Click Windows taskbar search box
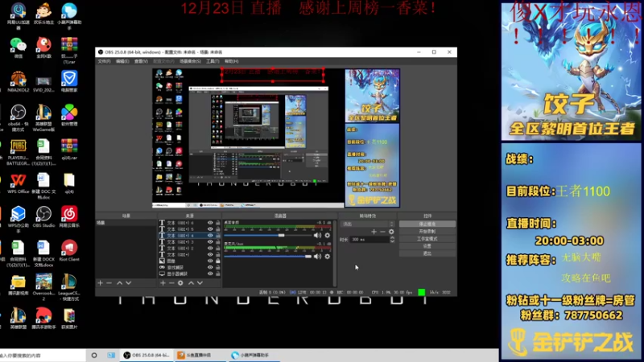 43,355
